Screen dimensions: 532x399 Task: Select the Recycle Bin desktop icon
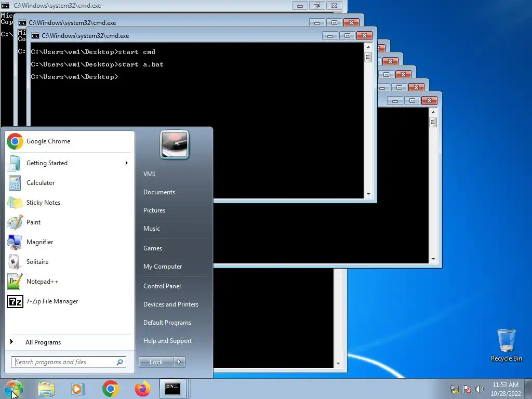507,345
